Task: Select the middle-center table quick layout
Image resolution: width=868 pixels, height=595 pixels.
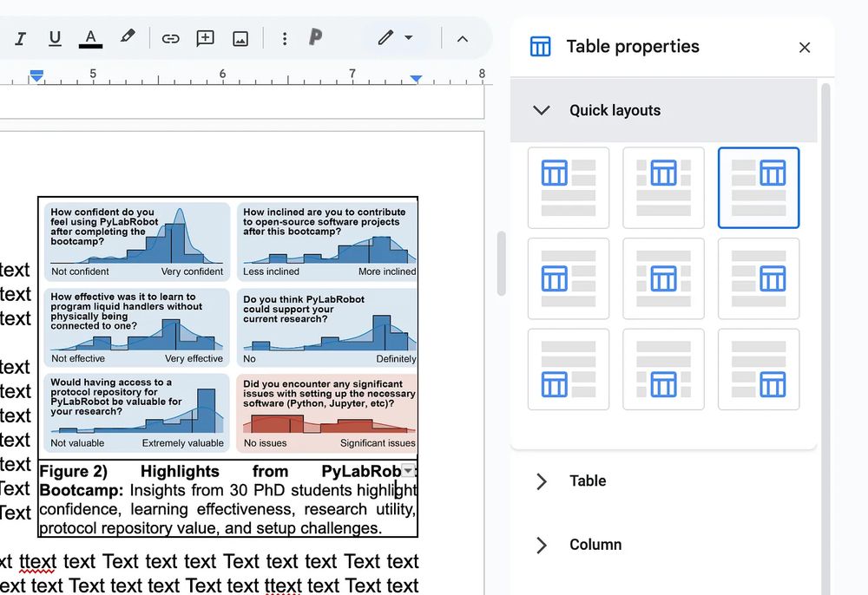Action: [x=664, y=278]
